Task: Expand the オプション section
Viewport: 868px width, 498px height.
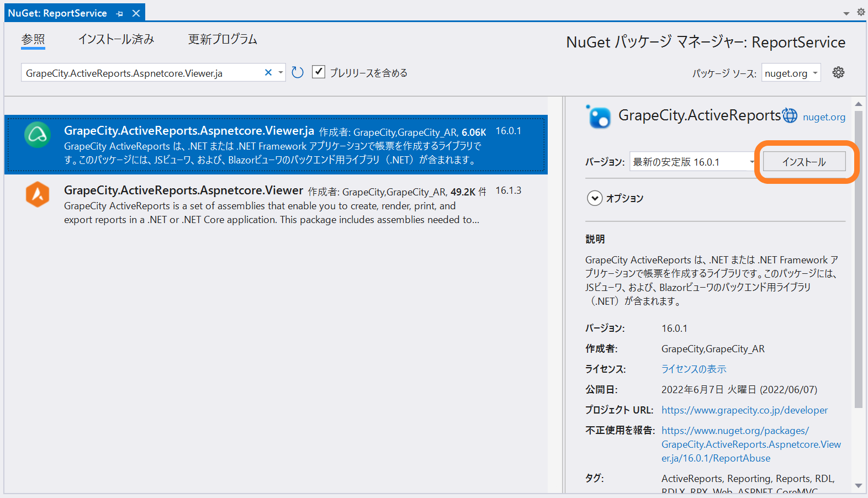Action: (x=595, y=198)
